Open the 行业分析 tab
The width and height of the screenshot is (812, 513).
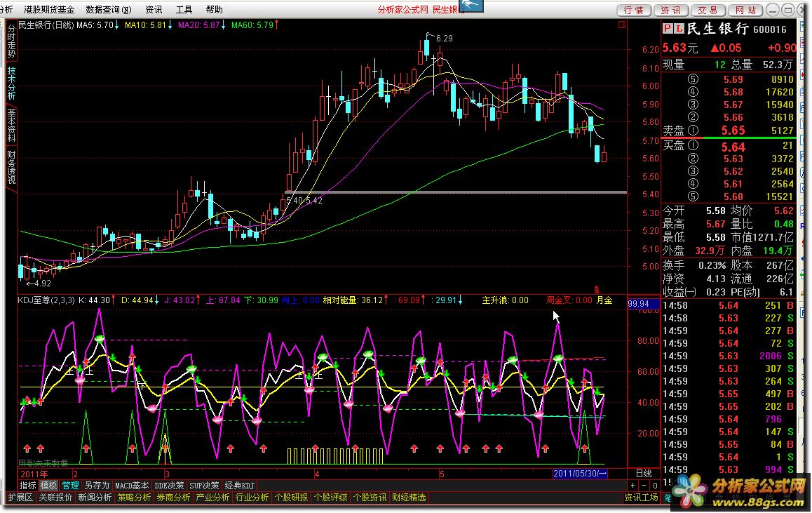[252, 498]
